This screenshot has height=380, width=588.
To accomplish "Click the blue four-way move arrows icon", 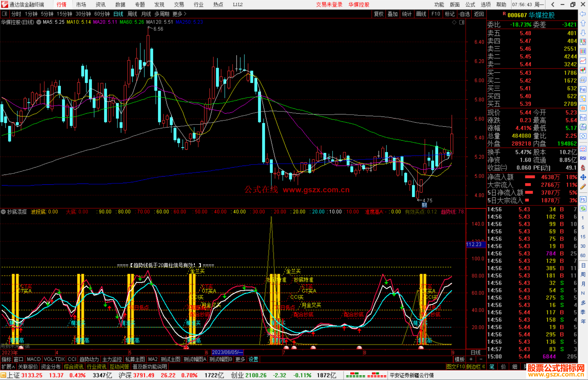I will (583, 177).
